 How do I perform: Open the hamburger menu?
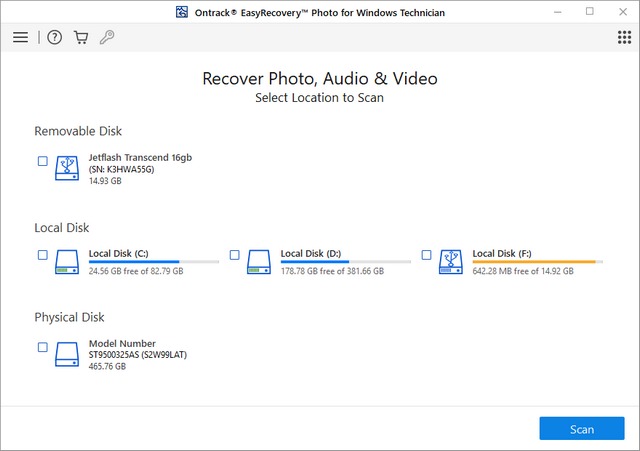20,37
